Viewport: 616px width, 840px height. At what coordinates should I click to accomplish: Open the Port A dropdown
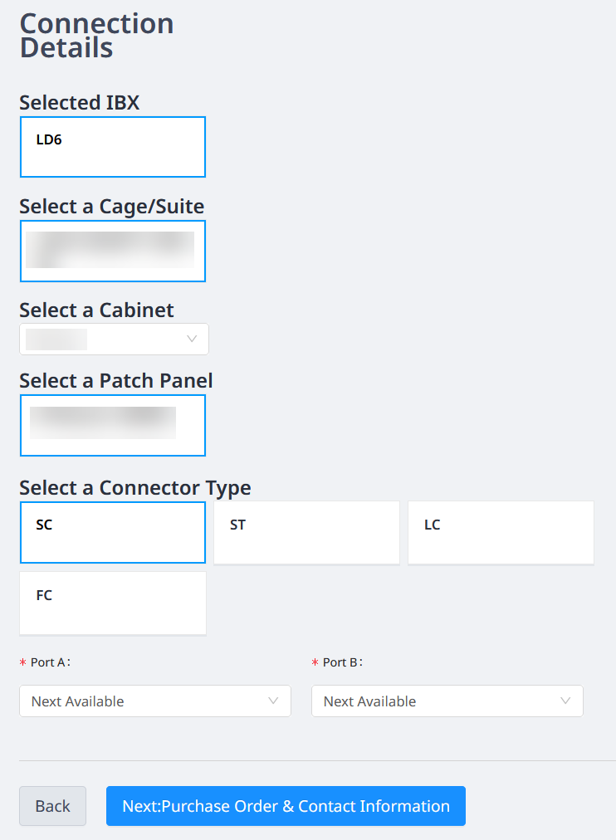pos(155,701)
